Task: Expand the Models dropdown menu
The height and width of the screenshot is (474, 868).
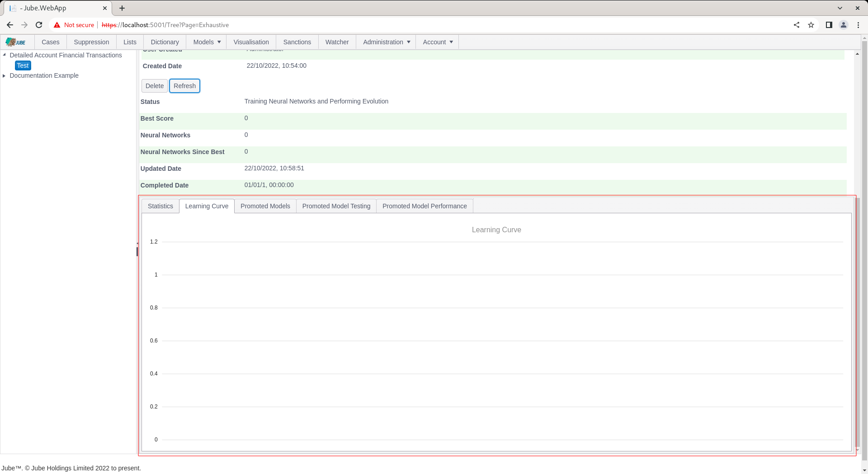Action: 207,42
